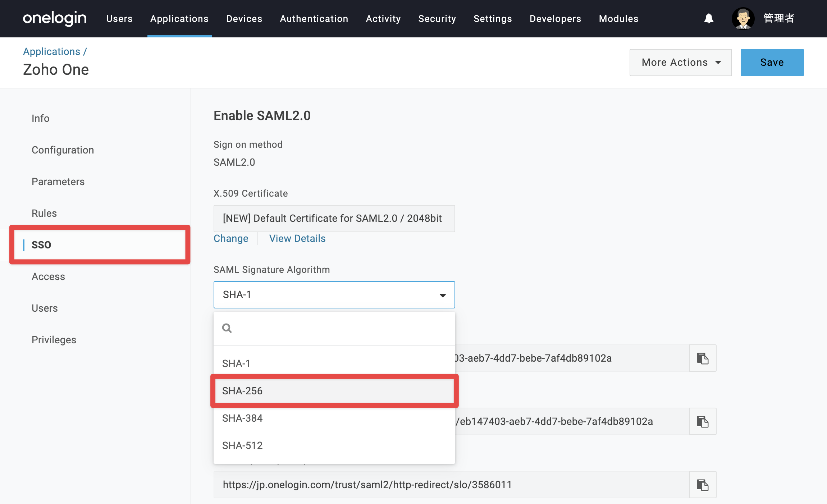The height and width of the screenshot is (504, 827).
Task: Open the Applications top menu
Action: (x=179, y=19)
